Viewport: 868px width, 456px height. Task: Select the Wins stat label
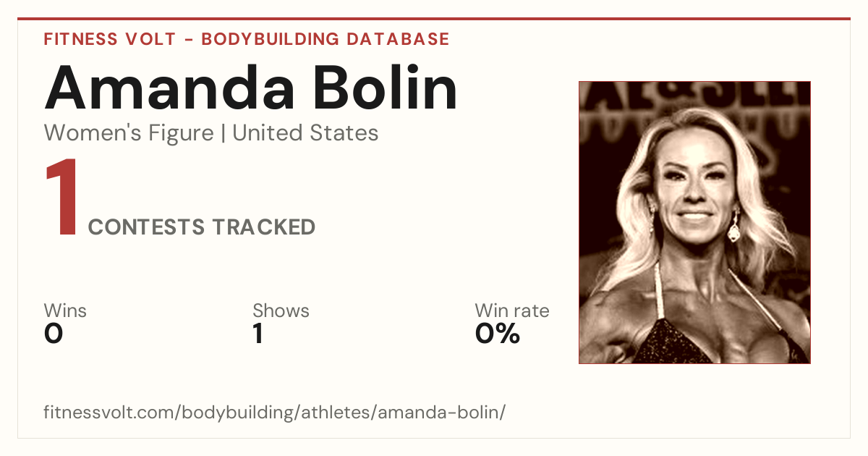click(65, 311)
